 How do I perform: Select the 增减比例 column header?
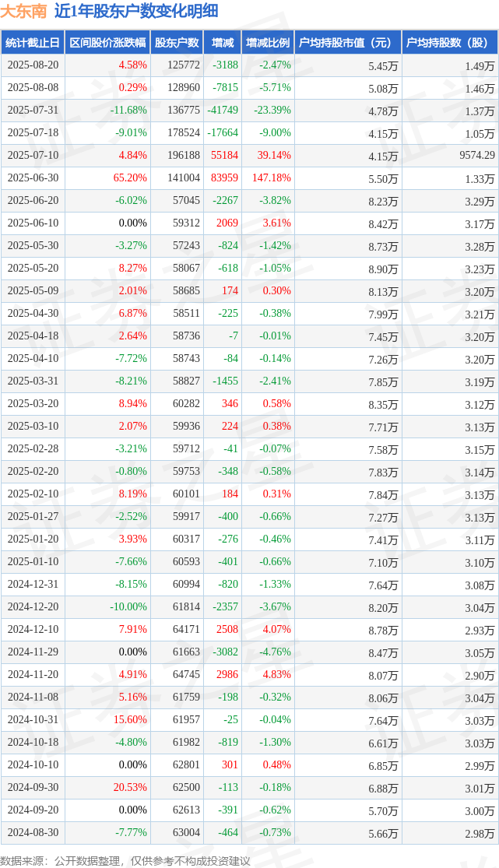click(x=268, y=43)
